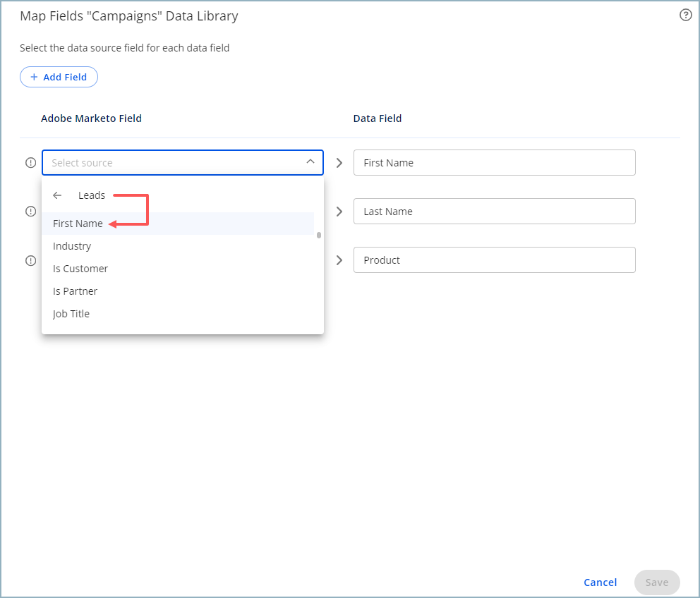Image resolution: width=700 pixels, height=598 pixels.
Task: Click the Leads header in the dropdown
Action: coord(92,195)
